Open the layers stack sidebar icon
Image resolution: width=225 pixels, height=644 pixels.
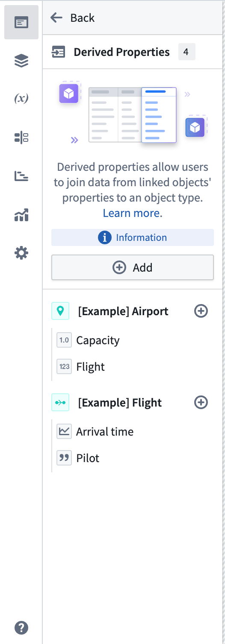21,61
